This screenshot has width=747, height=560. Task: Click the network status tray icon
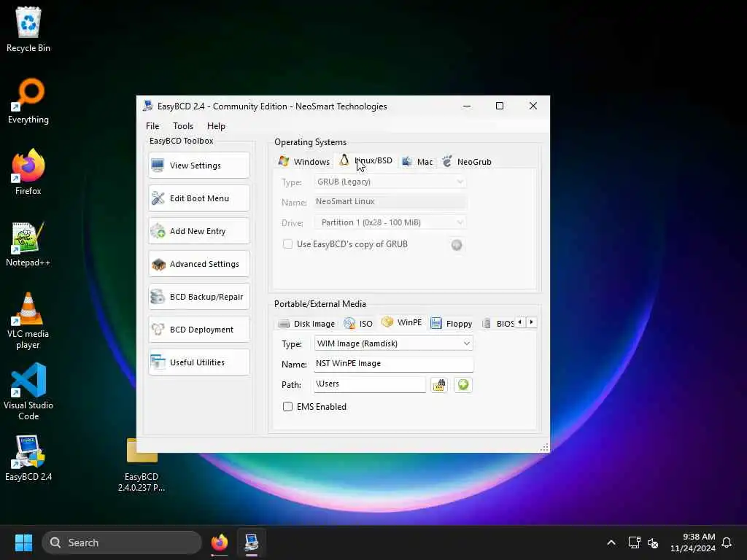[x=634, y=542]
